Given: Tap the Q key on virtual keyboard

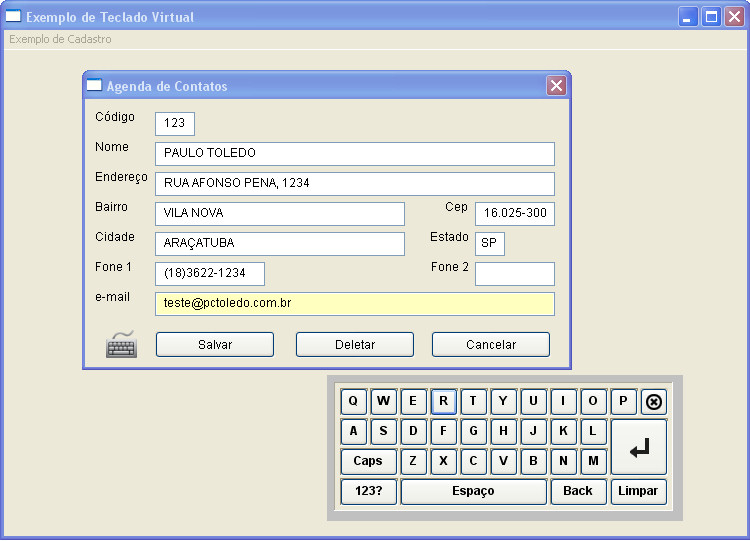Looking at the screenshot, I should click(353, 402).
